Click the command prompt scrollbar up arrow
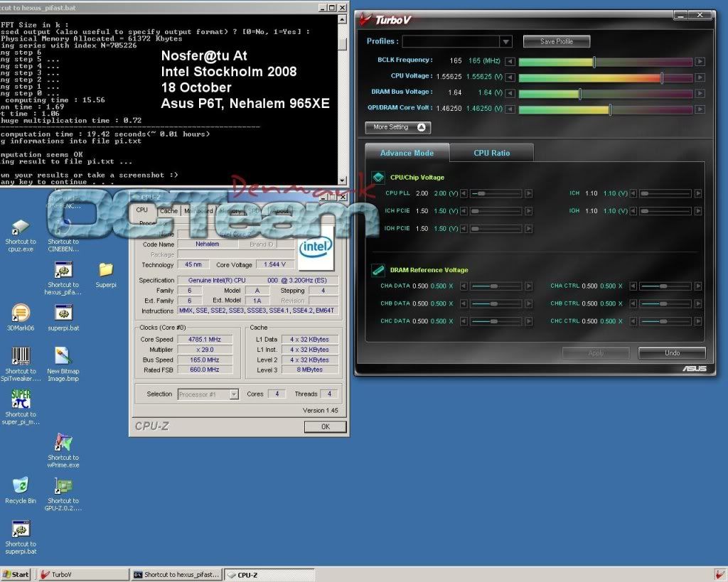The height and width of the screenshot is (582, 728). click(x=342, y=19)
